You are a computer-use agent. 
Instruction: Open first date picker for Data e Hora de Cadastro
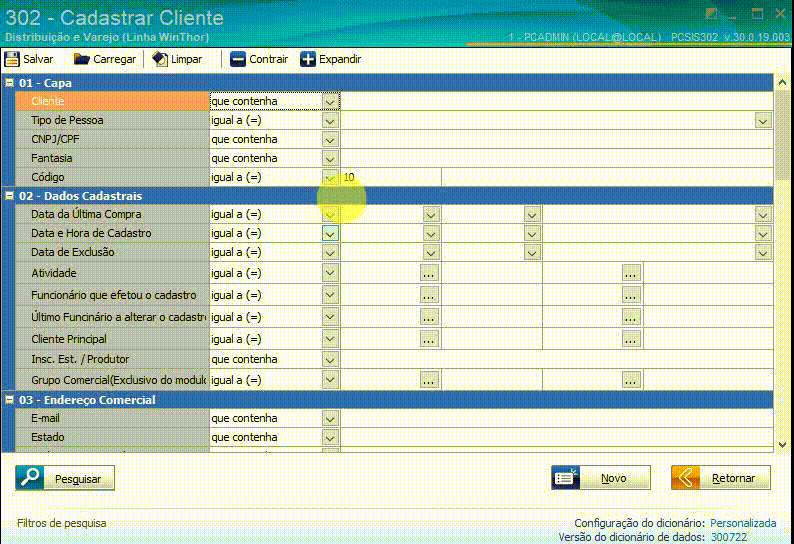pos(431,234)
